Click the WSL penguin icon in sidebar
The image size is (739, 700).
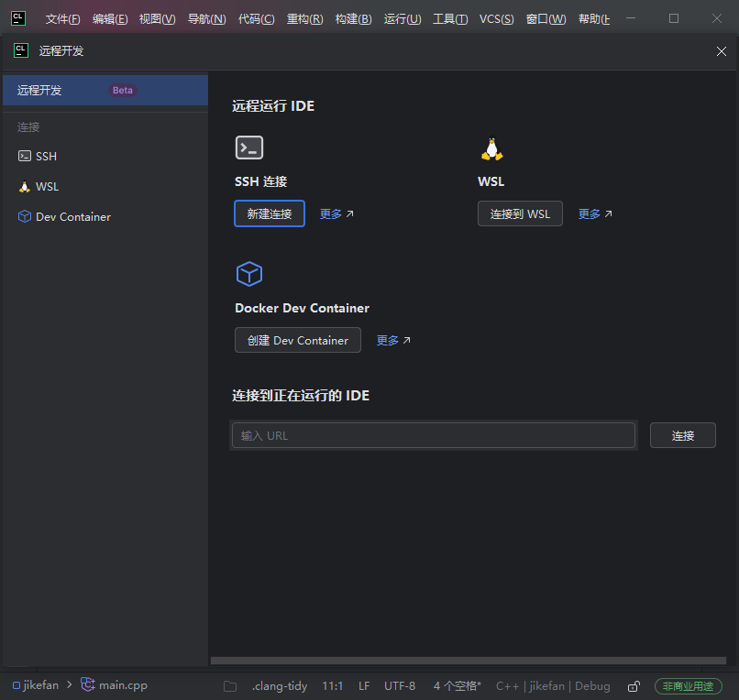click(25, 187)
